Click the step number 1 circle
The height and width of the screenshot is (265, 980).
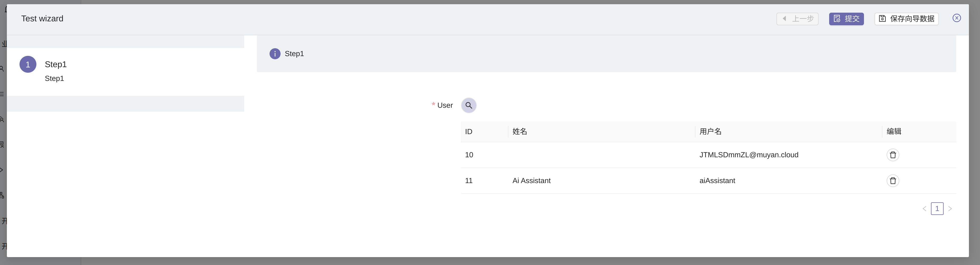tap(28, 64)
